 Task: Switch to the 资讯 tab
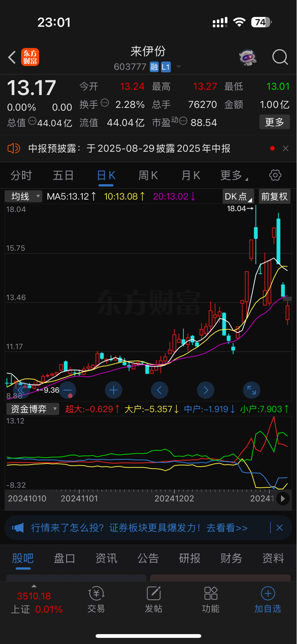[106, 558]
